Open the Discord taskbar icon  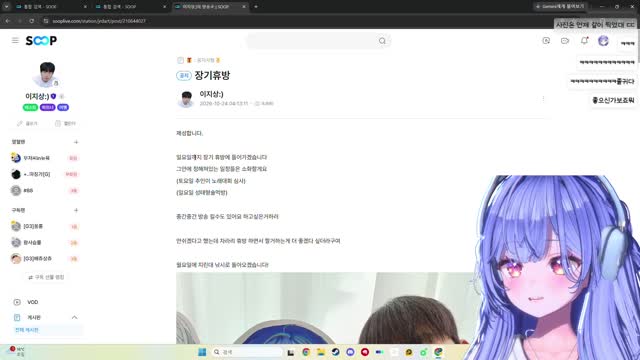(350, 352)
